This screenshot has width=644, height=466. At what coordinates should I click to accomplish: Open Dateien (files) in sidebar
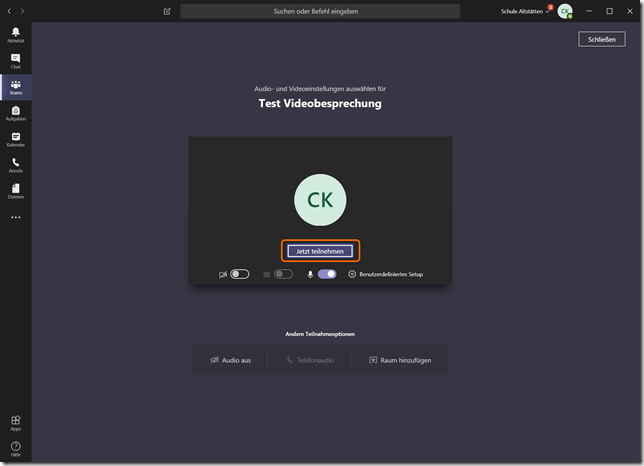pyautogui.click(x=15, y=190)
